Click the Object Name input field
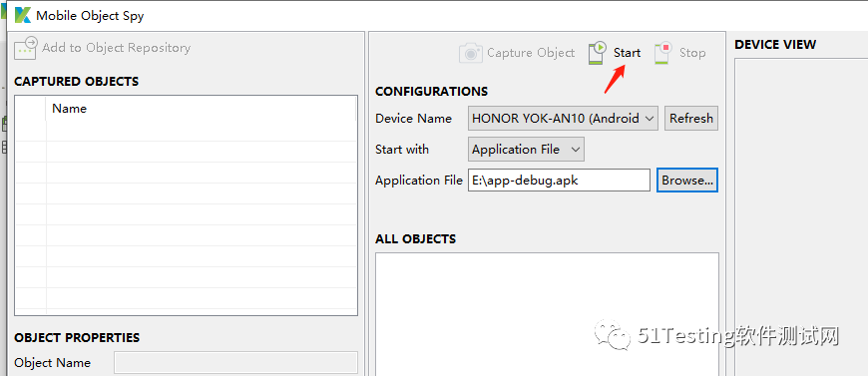This screenshot has height=376, width=868. pyautogui.click(x=235, y=363)
